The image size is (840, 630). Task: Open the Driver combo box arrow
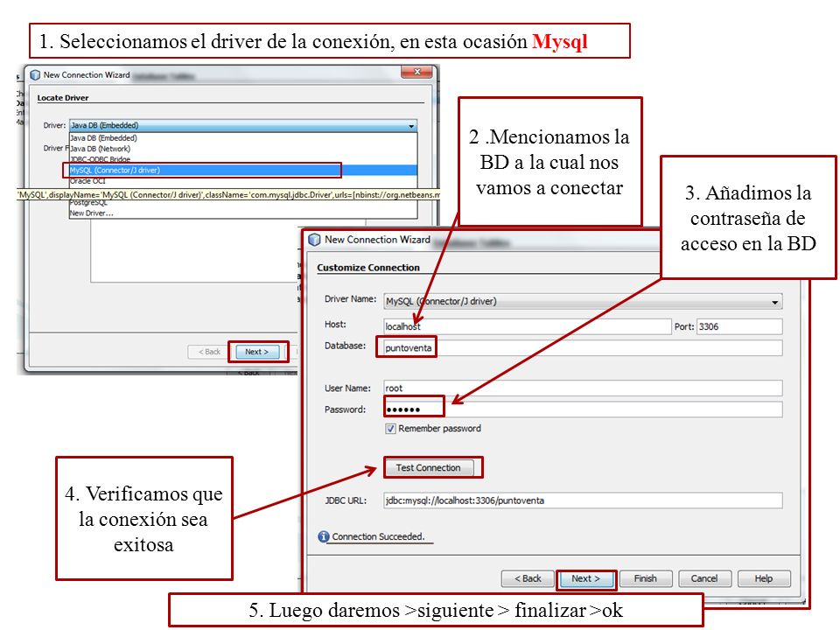(x=411, y=126)
